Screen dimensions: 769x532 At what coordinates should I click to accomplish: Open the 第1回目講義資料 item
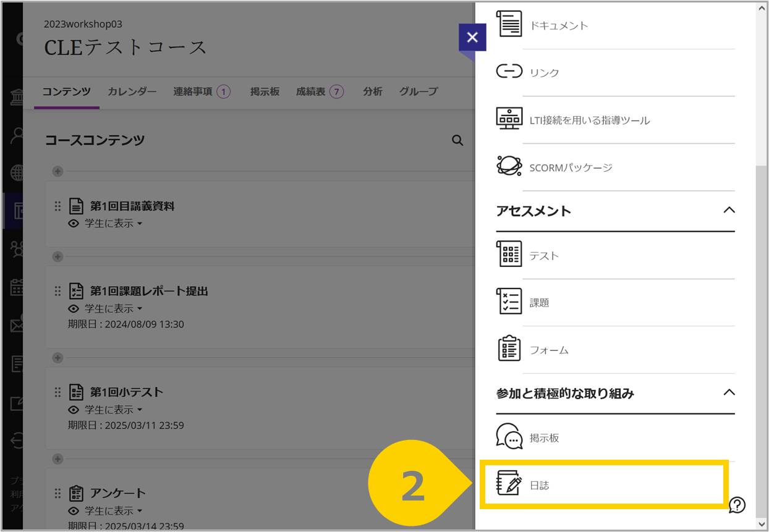tap(132, 206)
